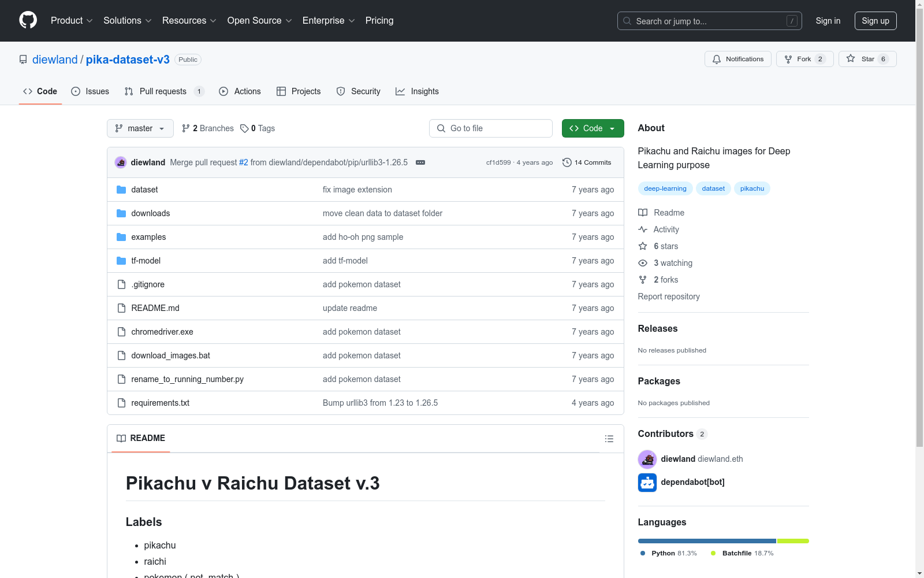Fork this repository
Screen dimensions: 924x578
pyautogui.click(x=805, y=59)
